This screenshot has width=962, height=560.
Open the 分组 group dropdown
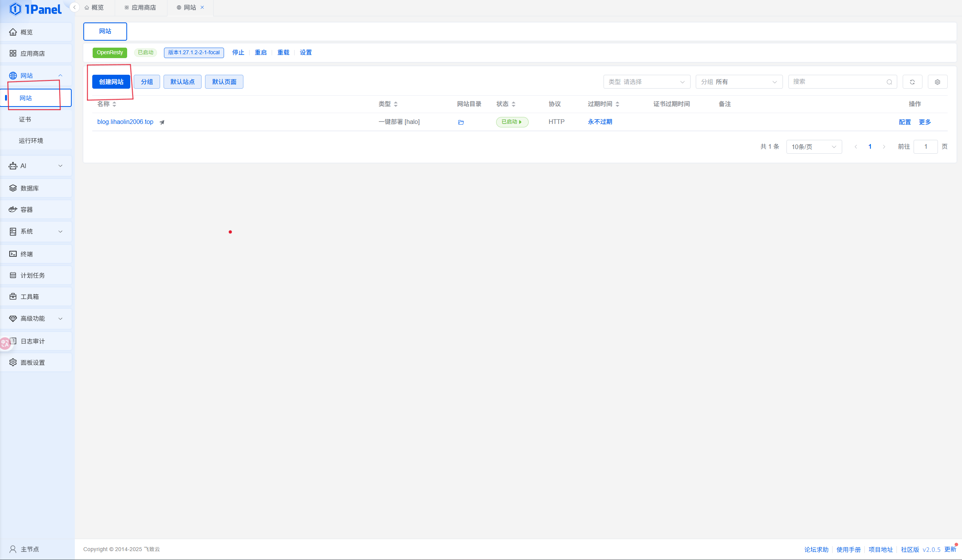tap(739, 82)
